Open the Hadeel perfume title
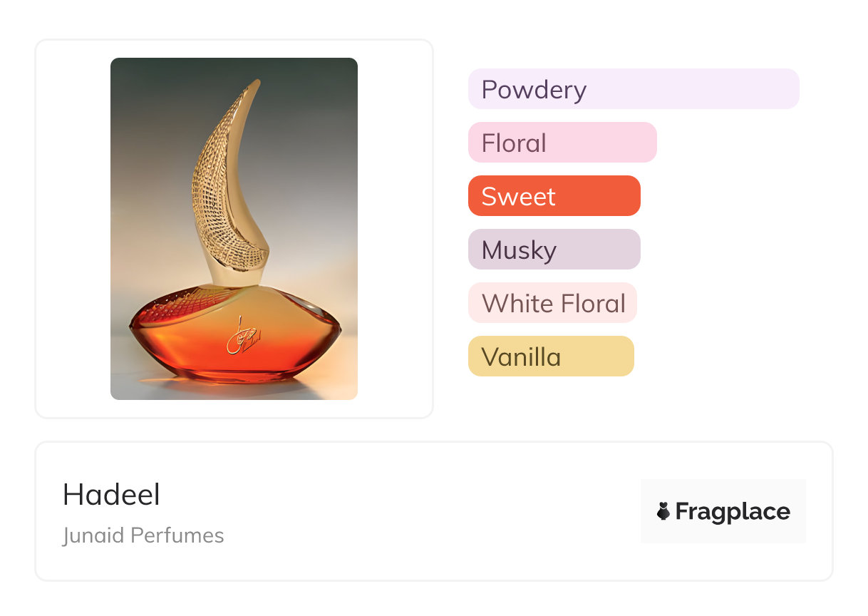This screenshot has height=616, width=868. (x=111, y=495)
